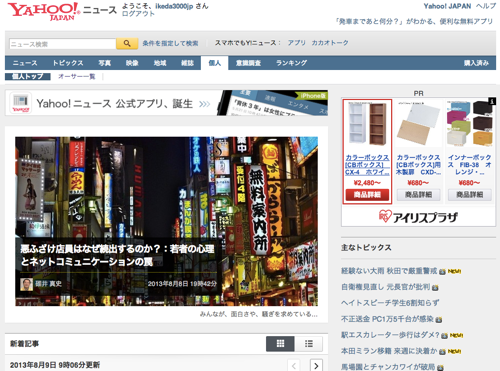Click the カラーボックス CX-4 product image

367,124
